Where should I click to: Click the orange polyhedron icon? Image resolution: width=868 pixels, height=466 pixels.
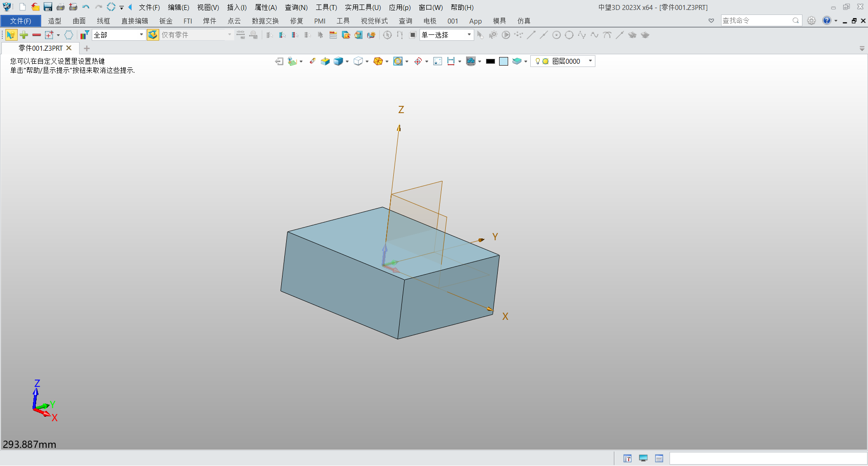tap(378, 62)
